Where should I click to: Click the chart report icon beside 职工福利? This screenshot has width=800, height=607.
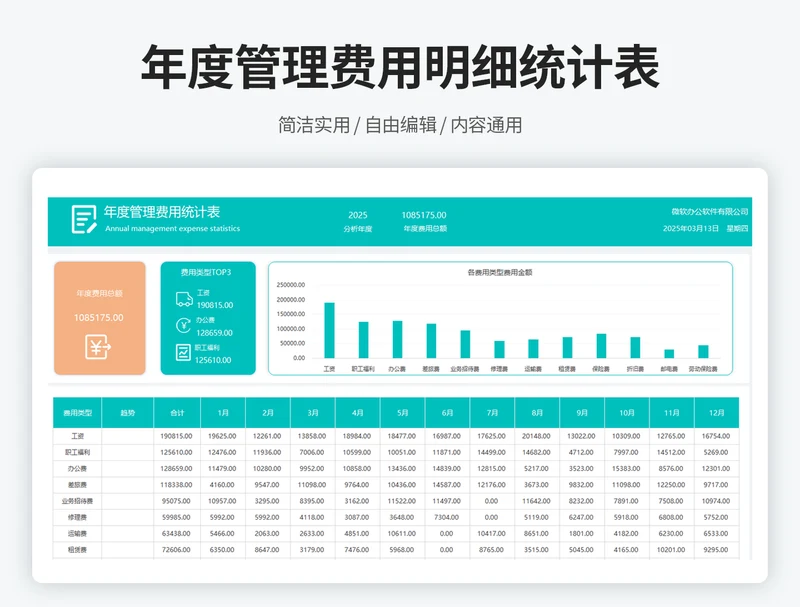pyautogui.click(x=183, y=352)
